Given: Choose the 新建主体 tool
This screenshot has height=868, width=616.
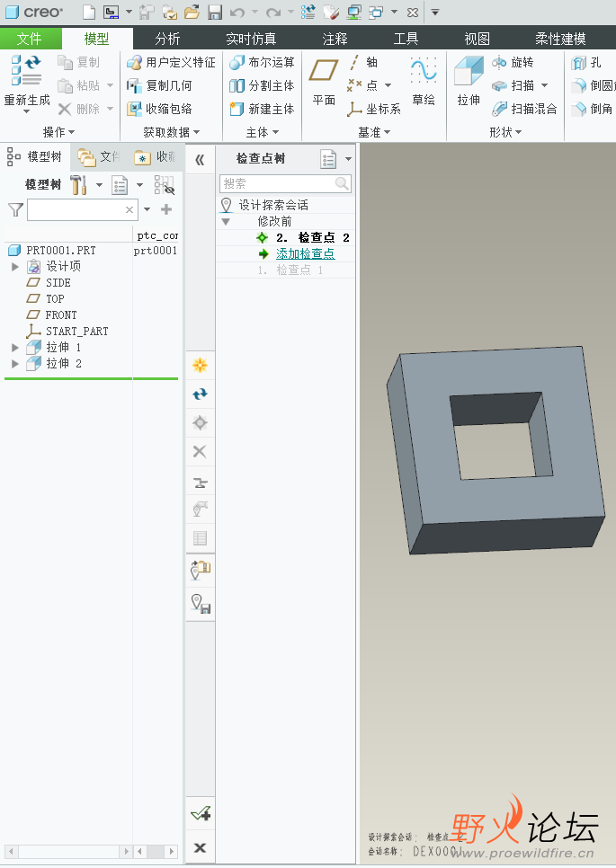Looking at the screenshot, I should click(262, 109).
